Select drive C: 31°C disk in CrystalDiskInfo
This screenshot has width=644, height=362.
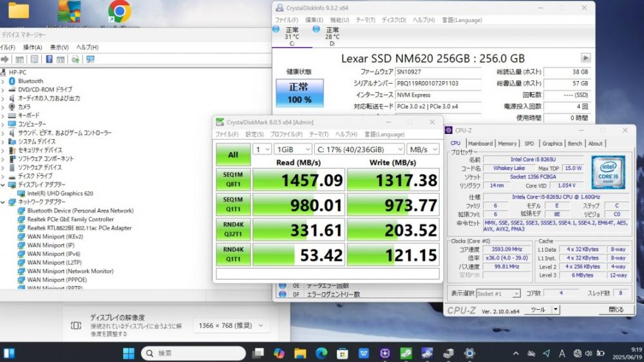pos(292,36)
